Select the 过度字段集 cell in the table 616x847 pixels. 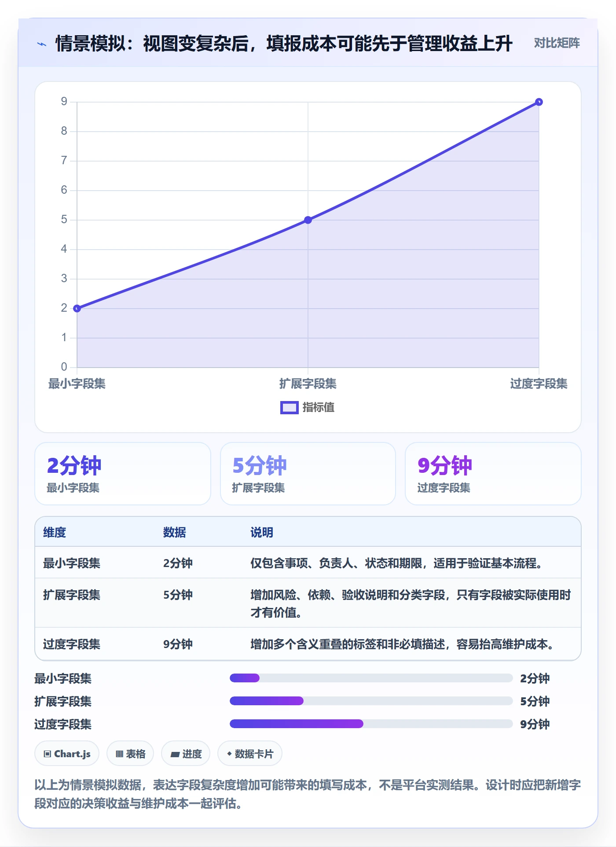click(72, 644)
